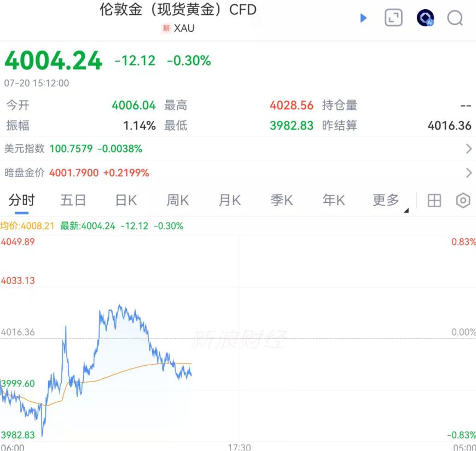Tap the 3999.60 axis label
Screen dimensions: 476x451
(x=18, y=384)
